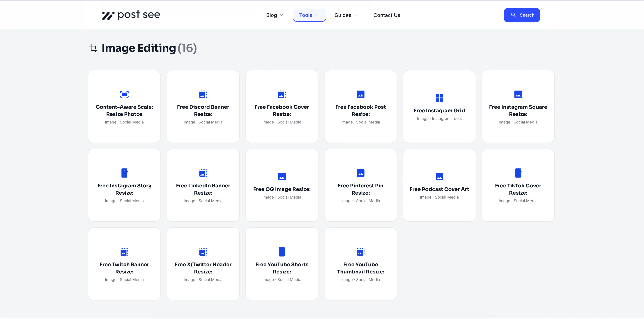
Task: Click 'Image · Social Media' under Twitch Banner Resize
Action: click(x=124, y=280)
